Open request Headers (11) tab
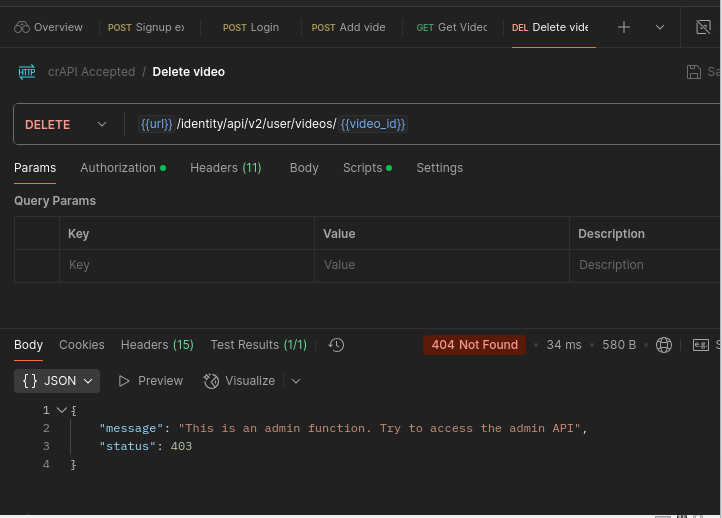Screen dimensions: 722x518 [x=226, y=168]
